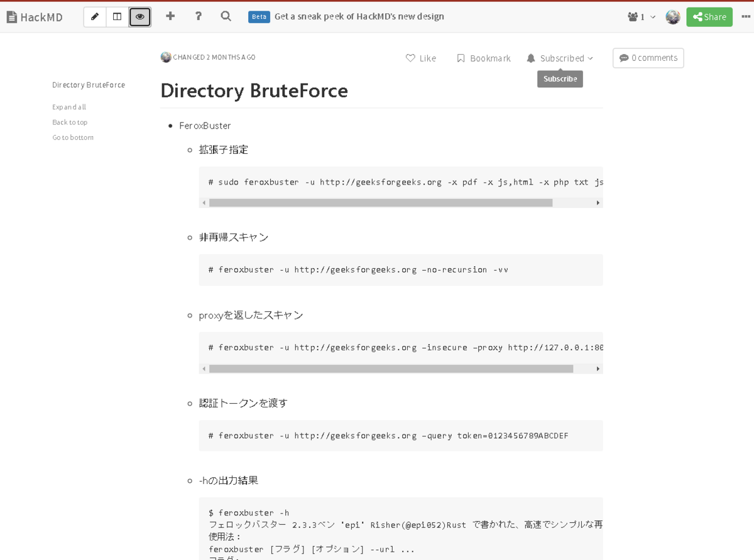Open the search magnifier icon
Image resolution: width=754 pixels, height=560 pixels.
click(226, 16)
